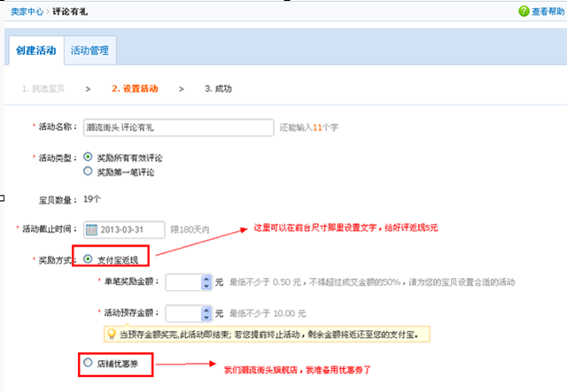Open the 查看帮助 link
Image resolution: width=567 pixels, height=392 pixels.
pos(548,11)
